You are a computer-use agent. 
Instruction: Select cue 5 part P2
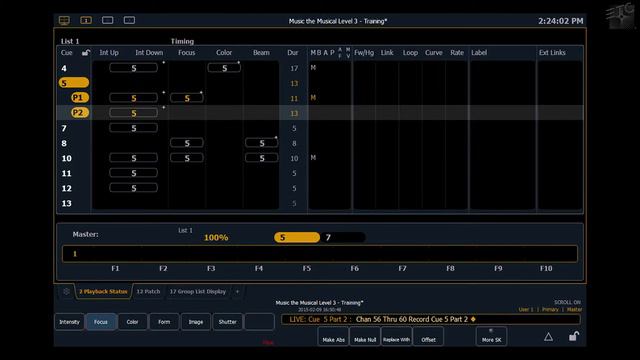[80, 113]
